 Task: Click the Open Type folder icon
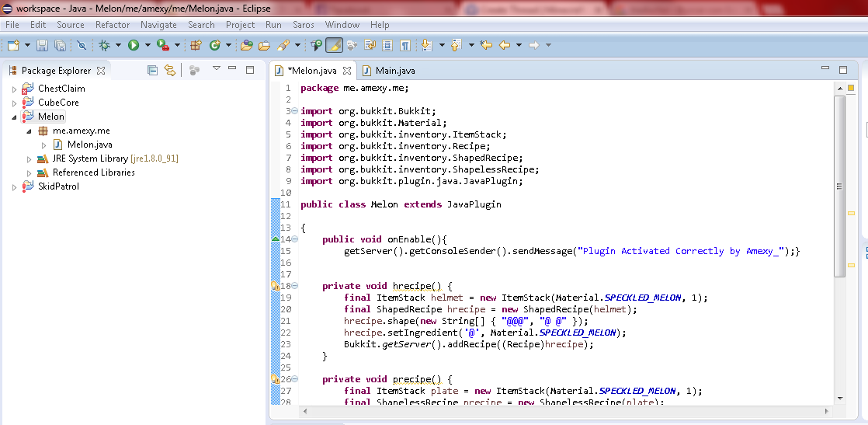tap(247, 46)
